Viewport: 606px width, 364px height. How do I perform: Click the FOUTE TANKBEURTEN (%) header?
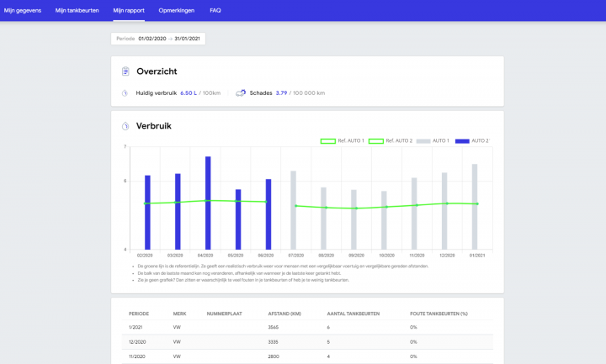439,314
